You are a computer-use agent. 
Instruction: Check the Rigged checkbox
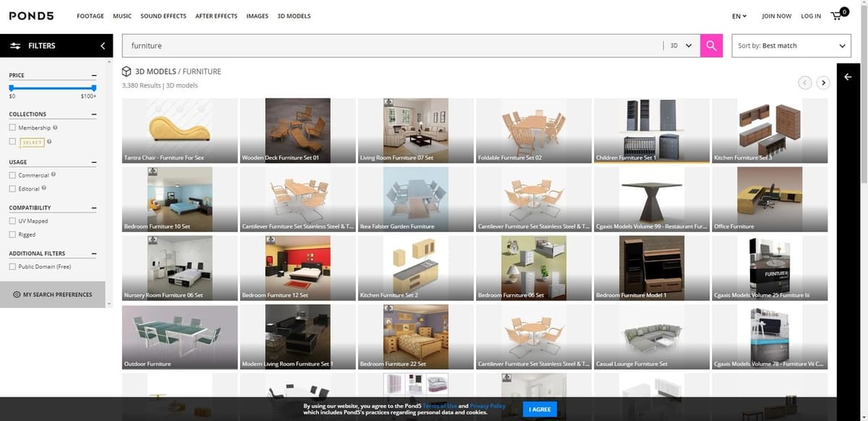click(12, 235)
